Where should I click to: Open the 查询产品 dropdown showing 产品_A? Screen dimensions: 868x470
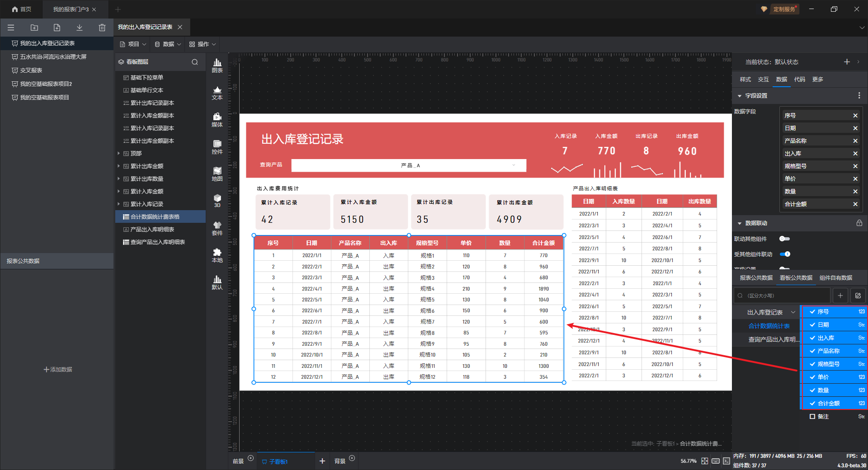click(409, 165)
